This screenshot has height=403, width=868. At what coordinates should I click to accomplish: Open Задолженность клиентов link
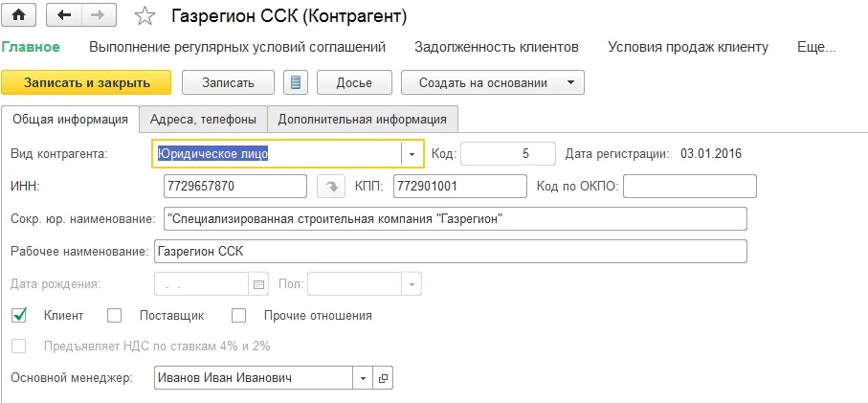pos(496,47)
